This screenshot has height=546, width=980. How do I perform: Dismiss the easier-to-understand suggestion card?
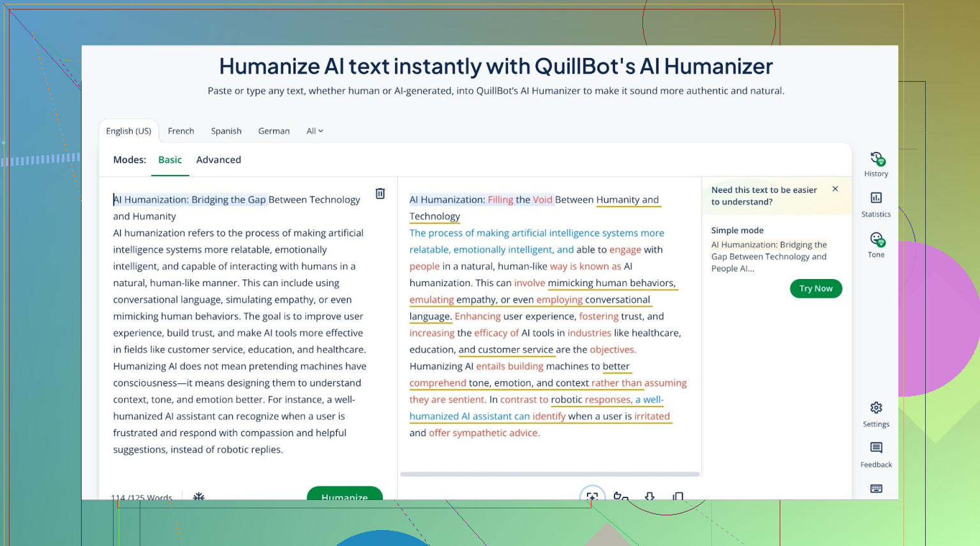tap(835, 189)
